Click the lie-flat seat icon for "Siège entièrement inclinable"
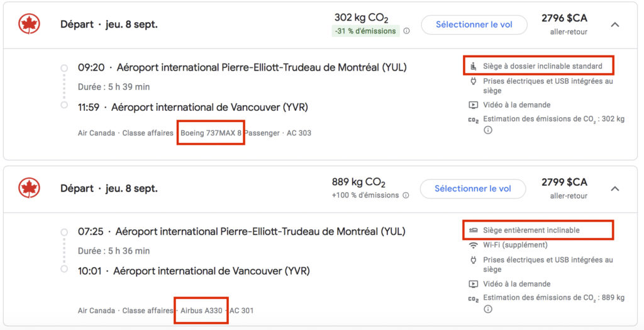This screenshot has height=330, width=644. click(x=474, y=230)
